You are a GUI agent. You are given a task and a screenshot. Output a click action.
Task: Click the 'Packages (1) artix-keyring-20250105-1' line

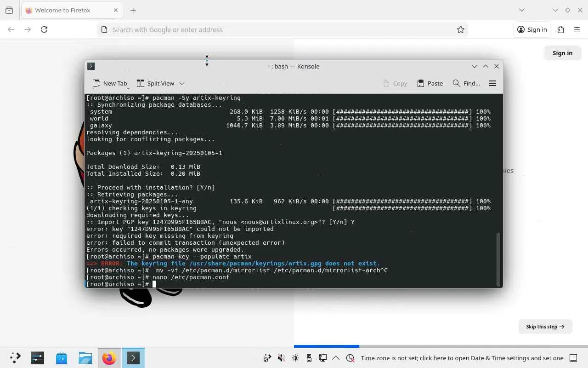click(154, 153)
